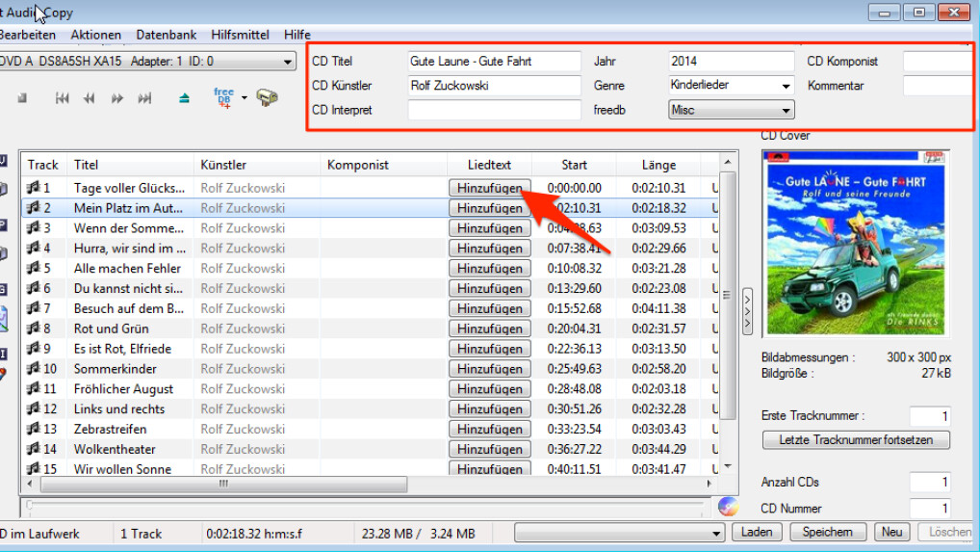Click the Komponist column header
Image resolution: width=980 pixels, height=552 pixels.
pyautogui.click(x=383, y=165)
